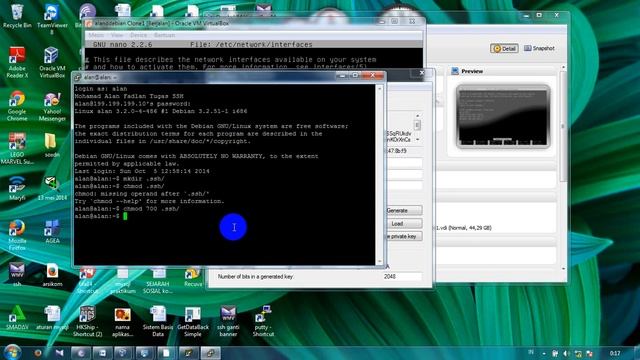This screenshot has width=640, height=360.
Task: Open the Device menu in VirtualBox VM window
Action: [x=138, y=36]
